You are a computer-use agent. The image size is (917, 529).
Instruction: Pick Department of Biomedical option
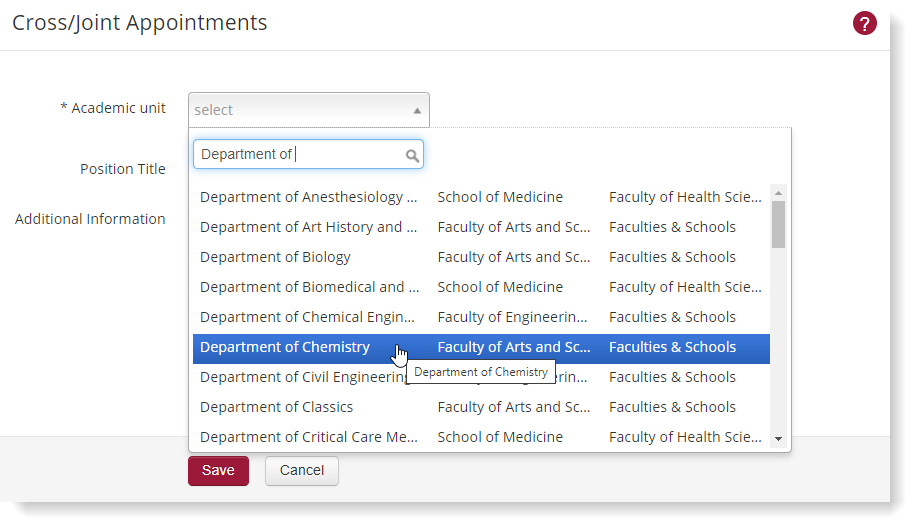point(308,287)
